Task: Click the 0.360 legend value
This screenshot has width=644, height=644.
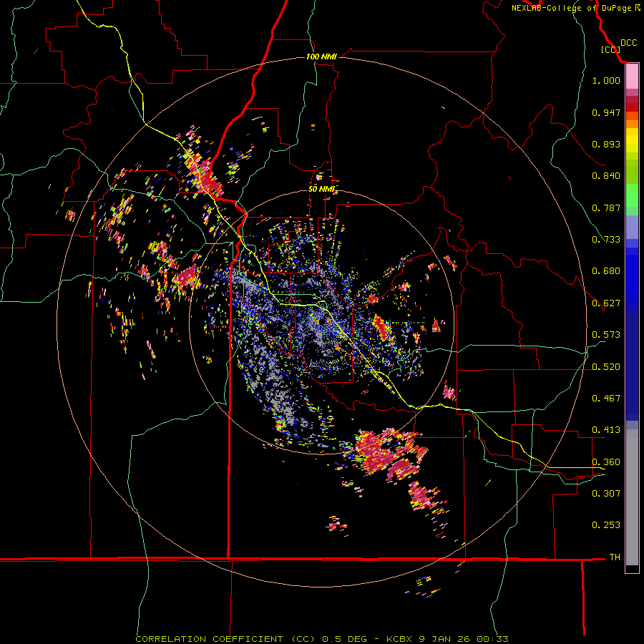Action: point(606,462)
